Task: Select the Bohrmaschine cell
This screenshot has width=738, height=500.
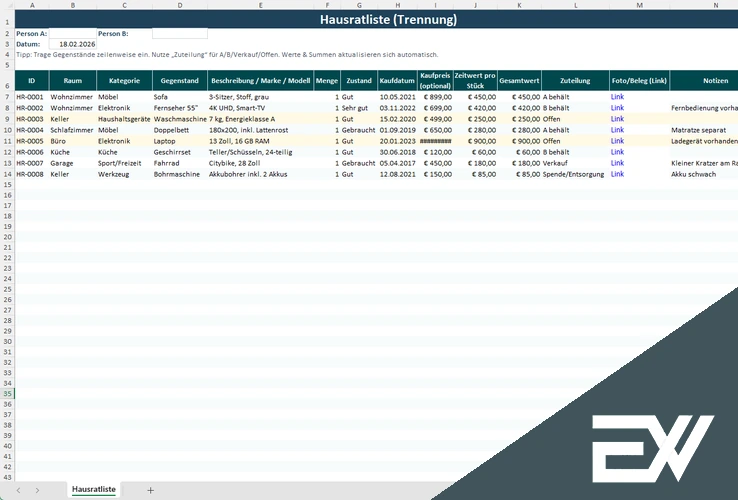Action: (x=180, y=174)
